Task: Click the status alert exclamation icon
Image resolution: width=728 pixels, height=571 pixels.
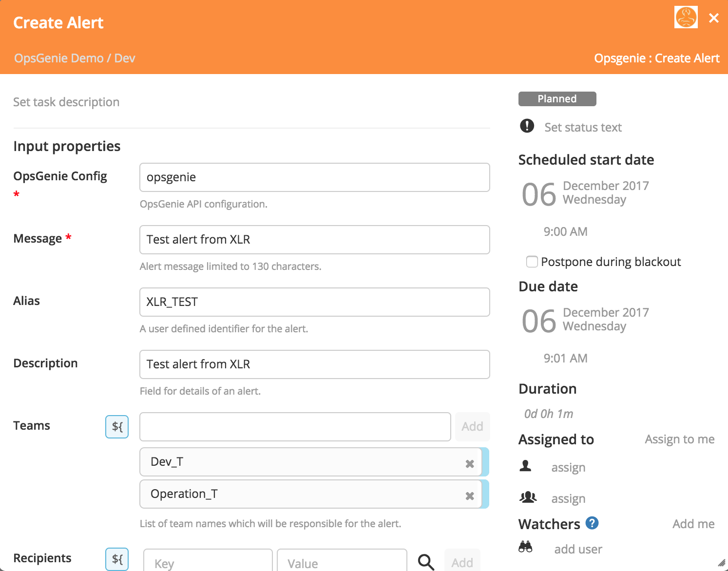Action: (x=527, y=126)
